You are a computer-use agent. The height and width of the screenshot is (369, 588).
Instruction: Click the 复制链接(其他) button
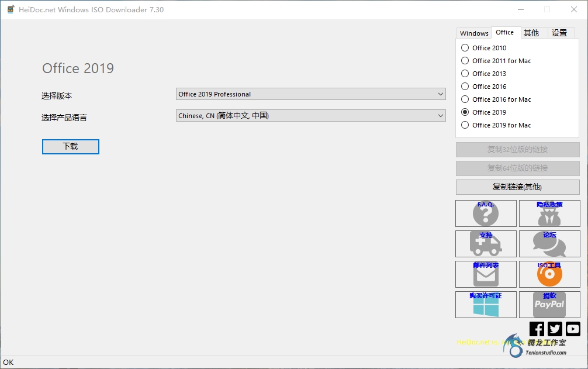(517, 187)
